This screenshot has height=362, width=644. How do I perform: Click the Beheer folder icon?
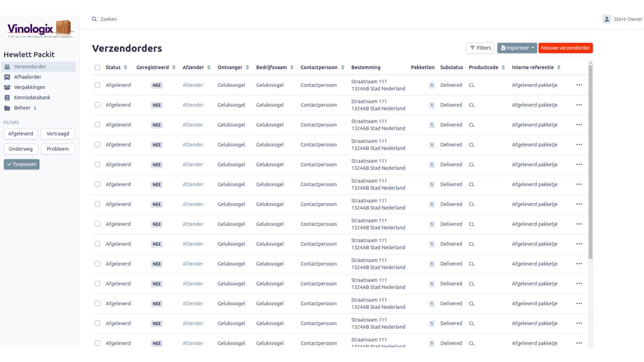[x=7, y=108]
